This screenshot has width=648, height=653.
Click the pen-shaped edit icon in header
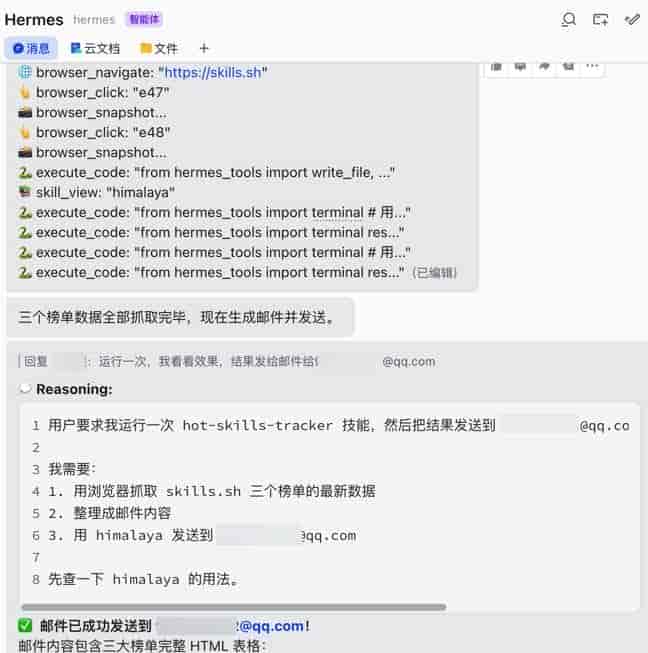[x=632, y=20]
